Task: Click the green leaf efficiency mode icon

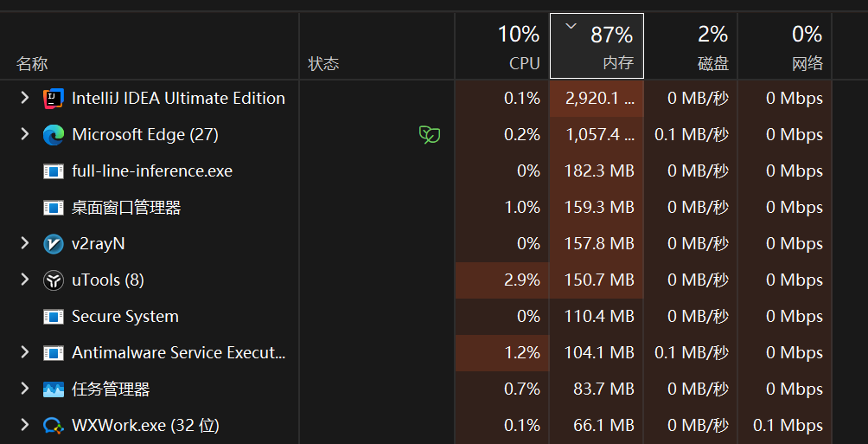Action: point(430,135)
